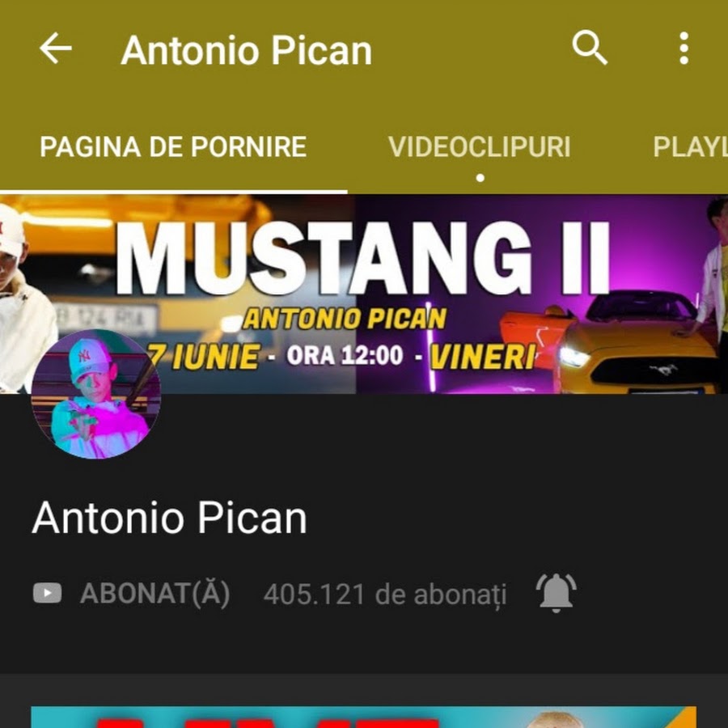
Task: Toggle the ABONAT(Ă) subscription button
Action: 155,594
